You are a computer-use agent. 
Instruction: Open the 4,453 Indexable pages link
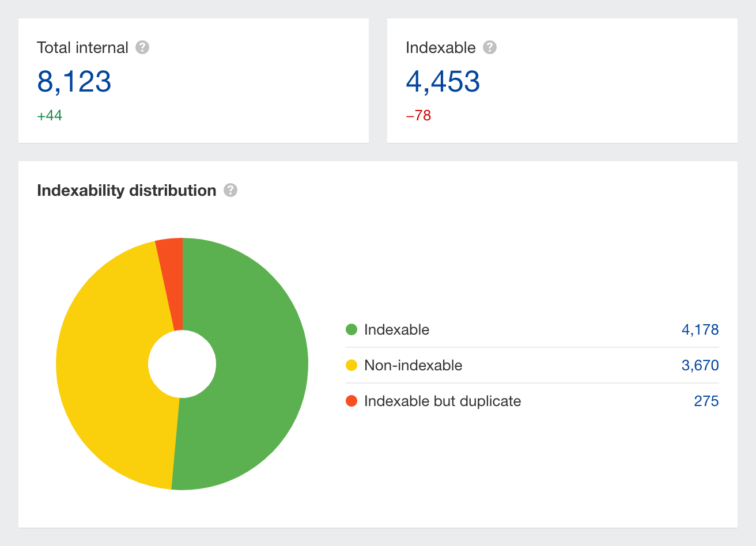point(443,81)
